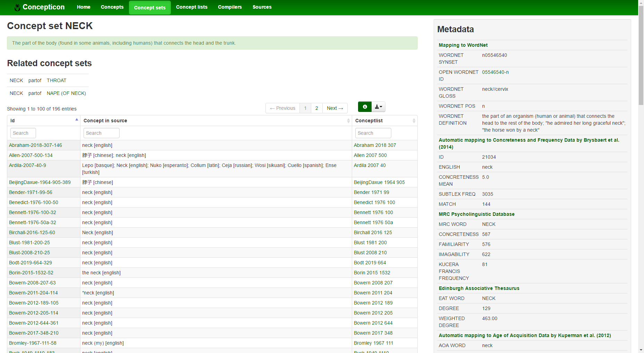Click the page scrollbar down arrow

point(641,350)
